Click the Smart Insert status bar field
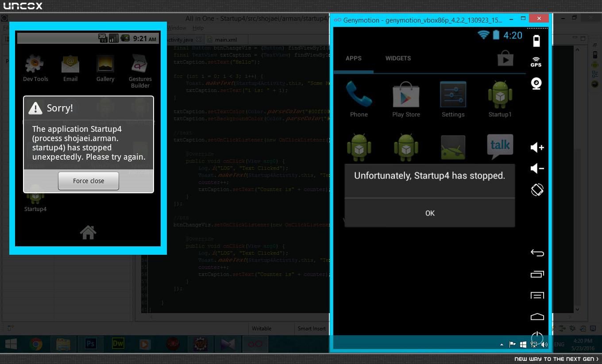602x364 pixels. pyautogui.click(x=312, y=329)
